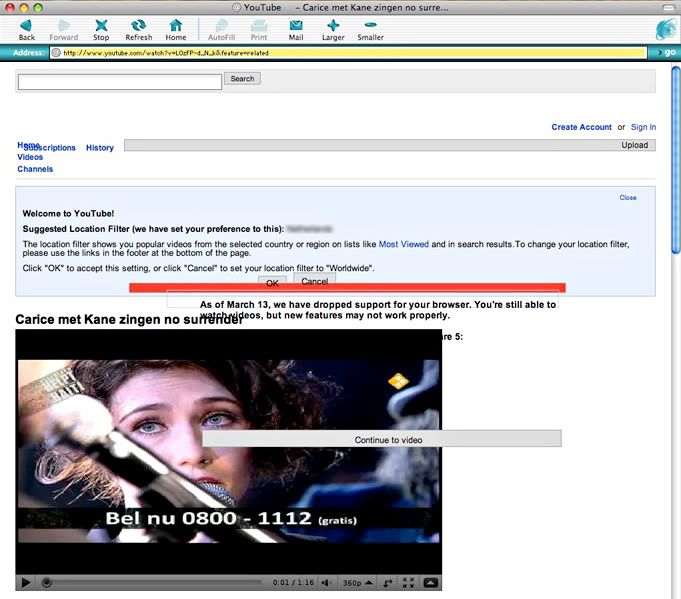Click the video title Carice met Kane zingen
The width and height of the screenshot is (681, 599).
tap(129, 320)
